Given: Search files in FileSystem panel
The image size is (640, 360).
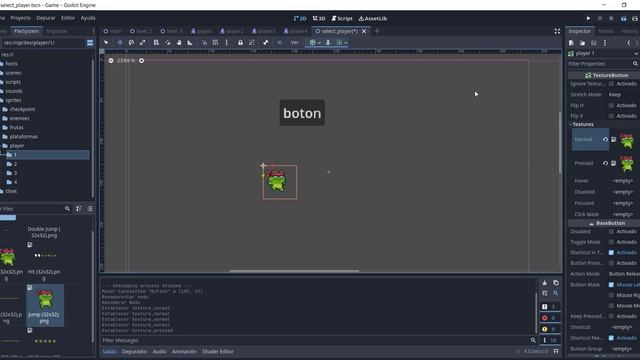Looking at the screenshot, I should 67,209.
